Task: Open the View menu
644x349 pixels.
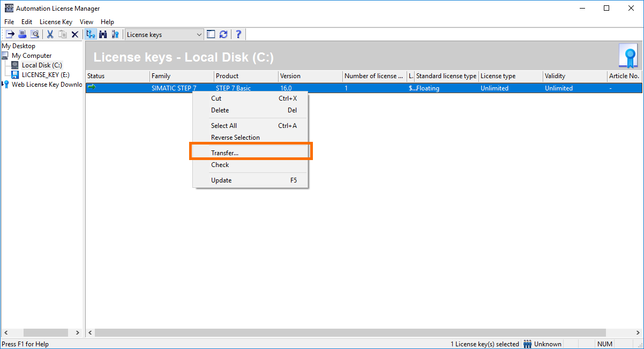Action: pyautogui.click(x=86, y=22)
